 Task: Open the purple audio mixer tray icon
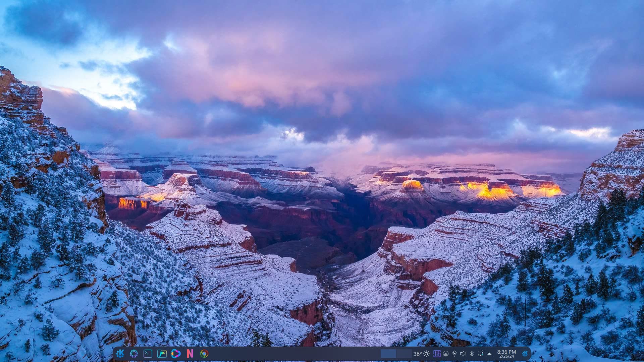(437, 354)
